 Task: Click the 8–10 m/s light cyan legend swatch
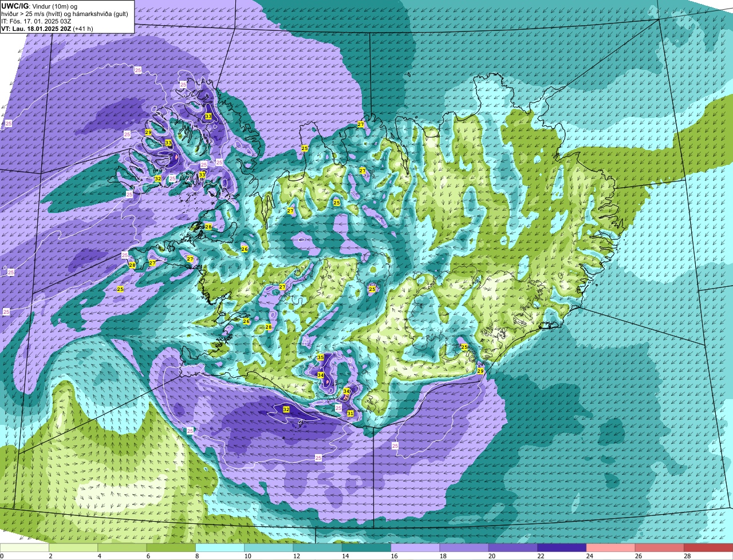tap(220, 548)
